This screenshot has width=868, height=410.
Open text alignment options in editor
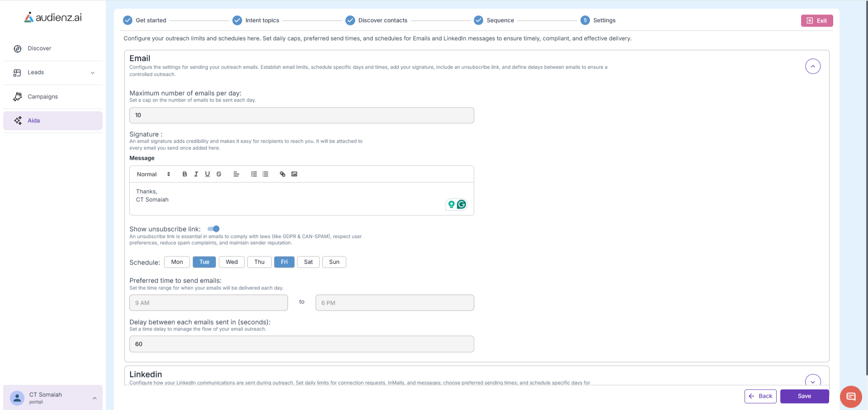tap(236, 174)
